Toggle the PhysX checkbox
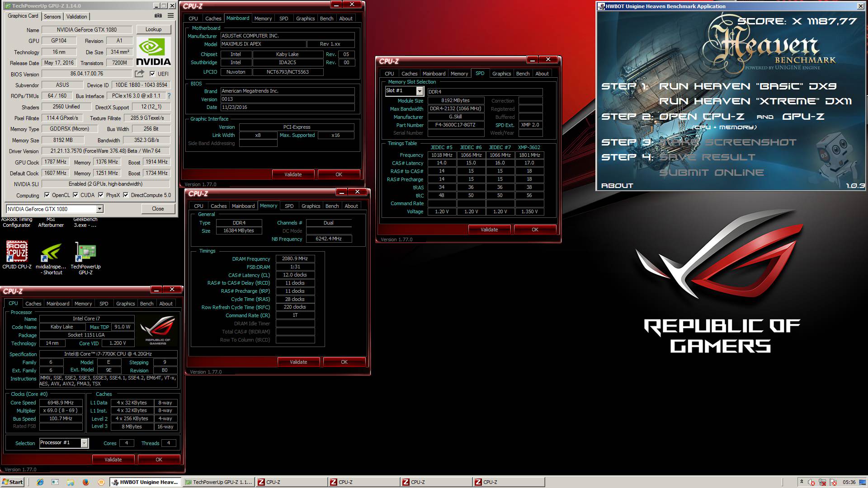 coord(101,195)
